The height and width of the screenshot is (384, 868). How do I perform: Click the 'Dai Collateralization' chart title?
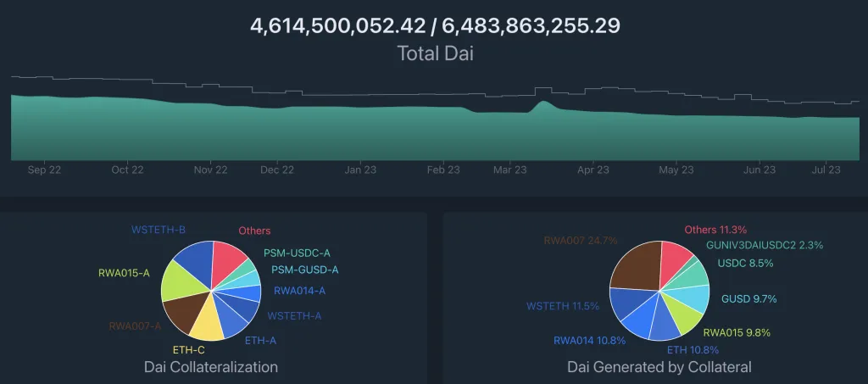pos(211,367)
